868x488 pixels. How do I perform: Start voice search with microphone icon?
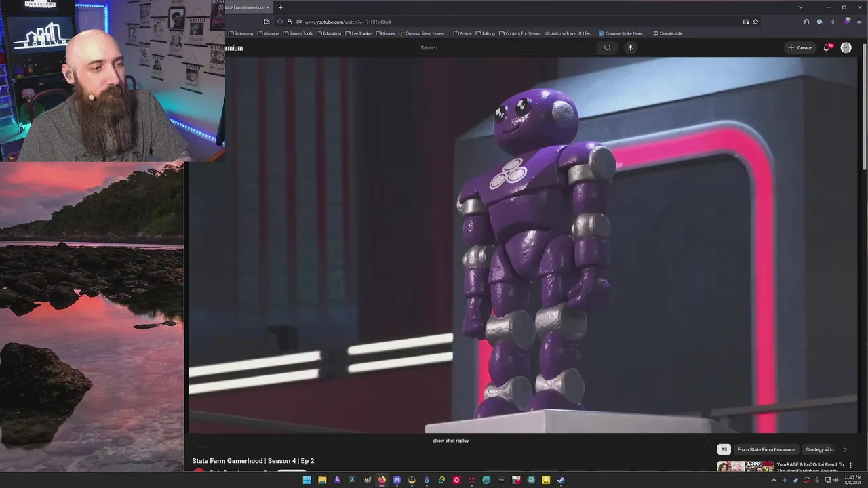[631, 47]
